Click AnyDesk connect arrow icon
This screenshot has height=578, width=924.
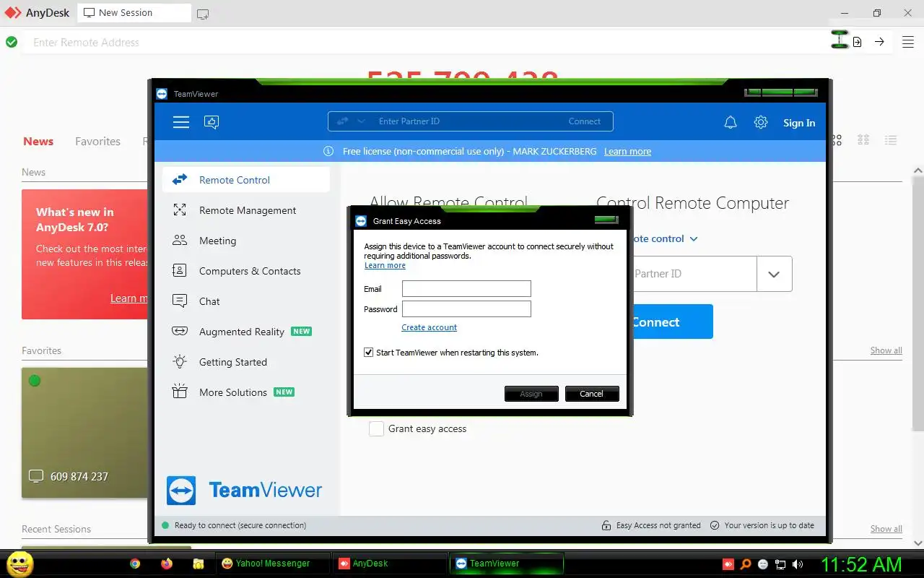click(879, 42)
